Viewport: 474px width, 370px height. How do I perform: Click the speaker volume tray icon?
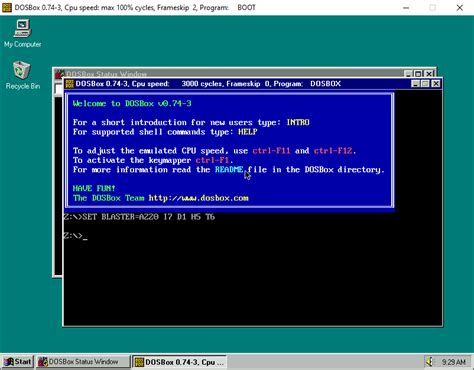coord(430,361)
